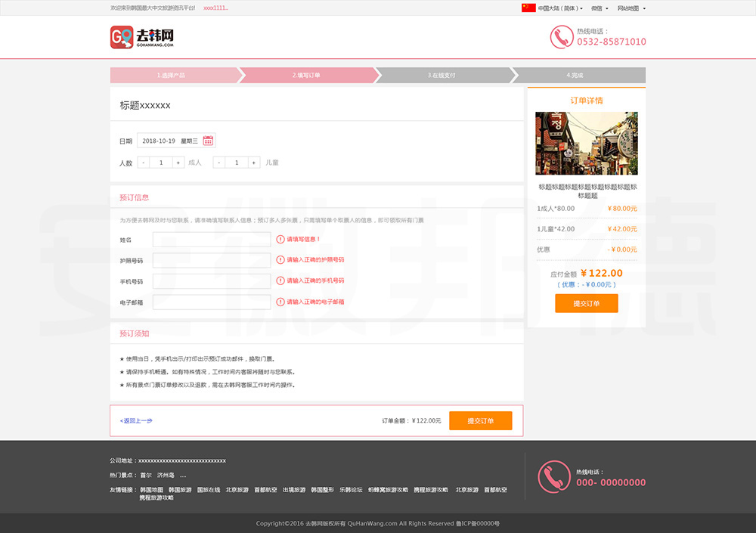Decrease children count with minus button

(x=219, y=163)
